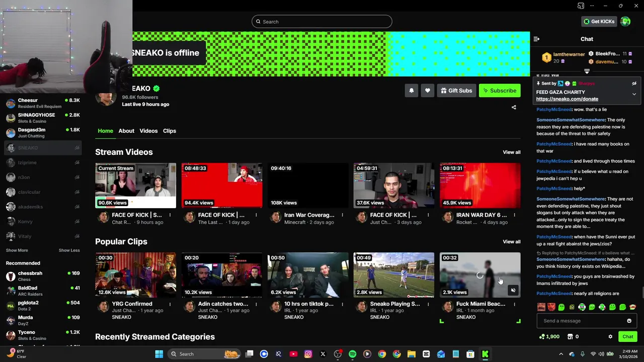Open Murda recommended channel

[43, 321]
